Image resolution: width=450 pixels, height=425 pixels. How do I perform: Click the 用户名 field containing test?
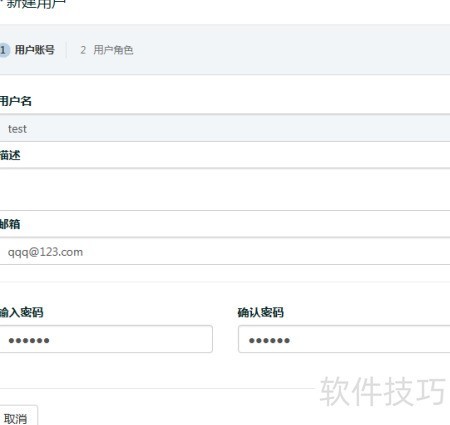(x=225, y=128)
